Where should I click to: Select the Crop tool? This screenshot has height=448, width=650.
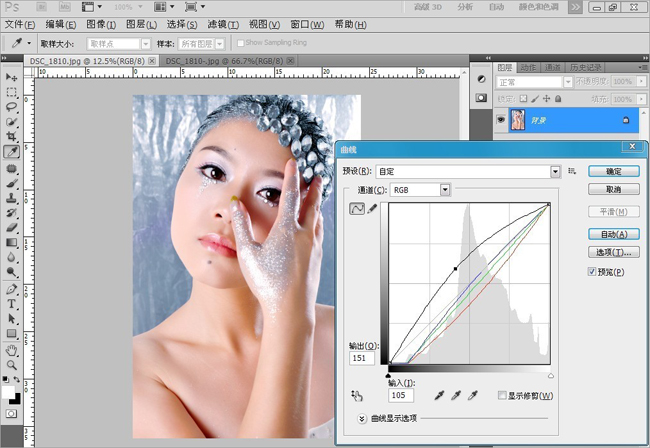(12, 136)
